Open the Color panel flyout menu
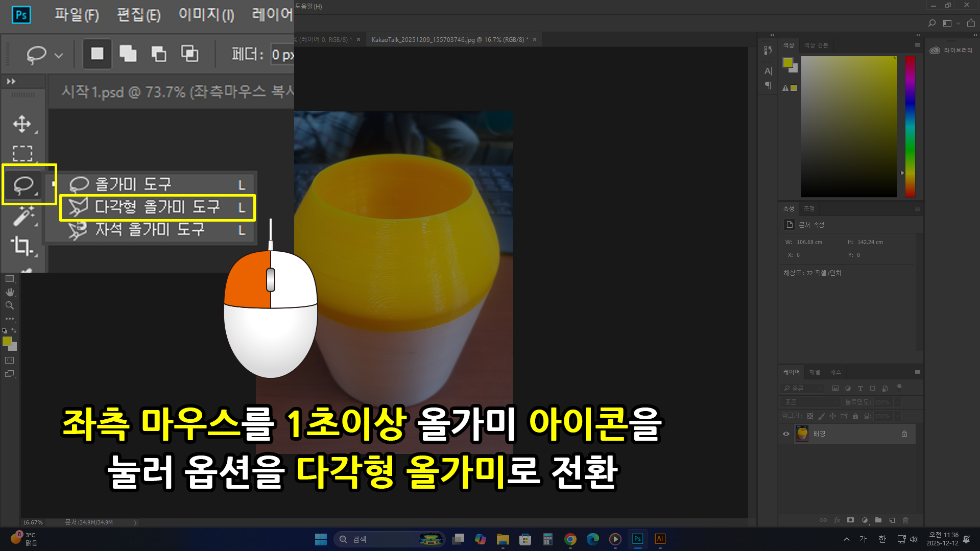Screen dimensions: 980x551 (917, 45)
